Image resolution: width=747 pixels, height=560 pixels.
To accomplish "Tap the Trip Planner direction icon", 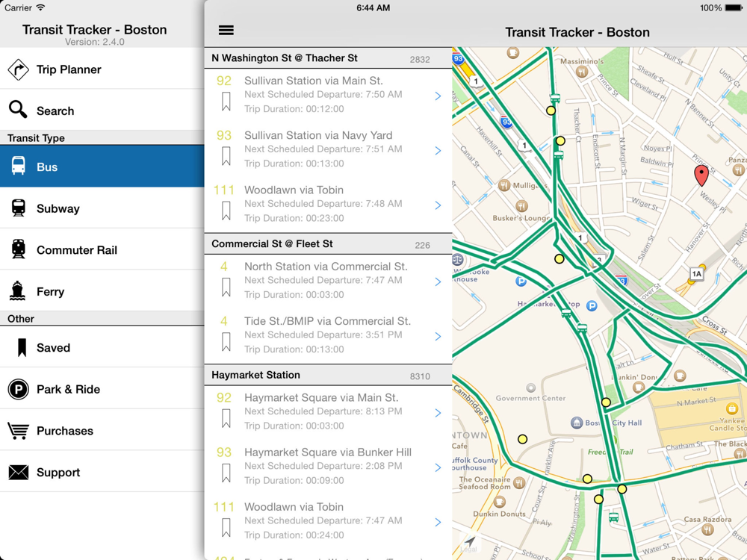I will tap(18, 69).
